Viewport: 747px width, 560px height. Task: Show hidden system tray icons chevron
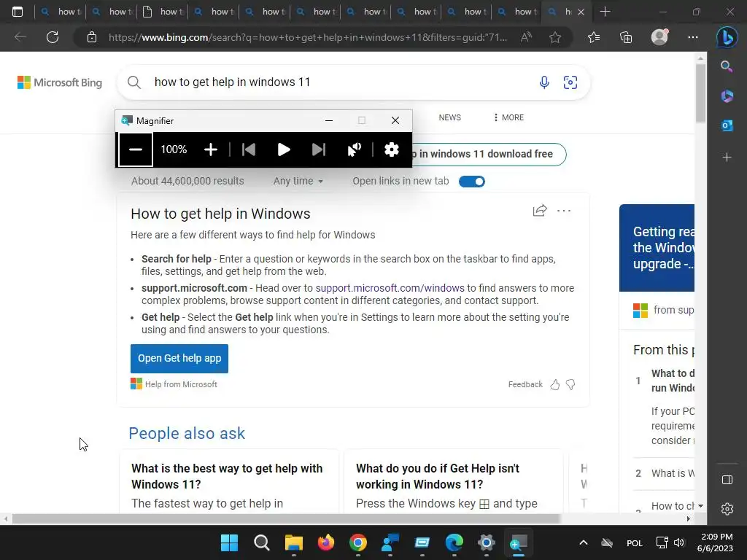583,542
